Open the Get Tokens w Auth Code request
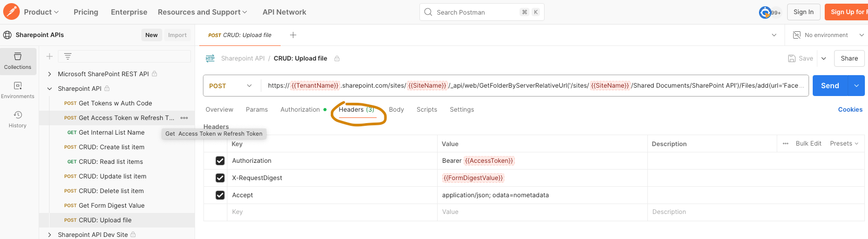The height and width of the screenshot is (239, 868). [115, 103]
